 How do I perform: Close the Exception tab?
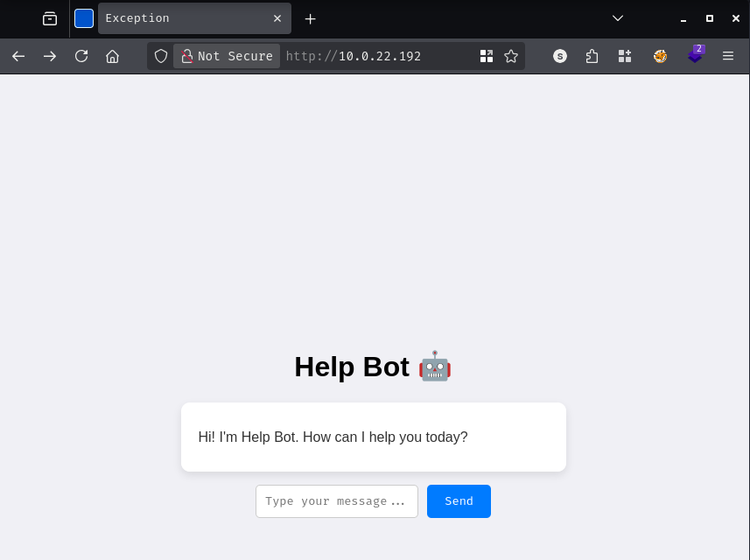(x=277, y=18)
